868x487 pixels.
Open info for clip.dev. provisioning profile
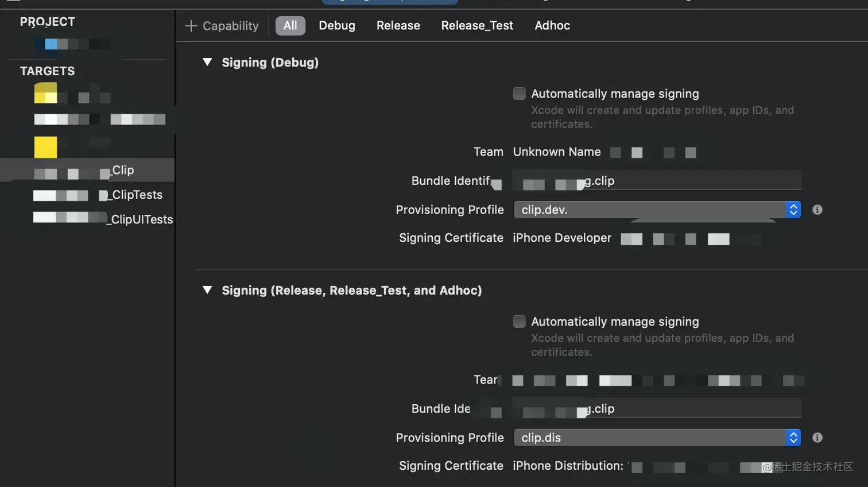817,210
